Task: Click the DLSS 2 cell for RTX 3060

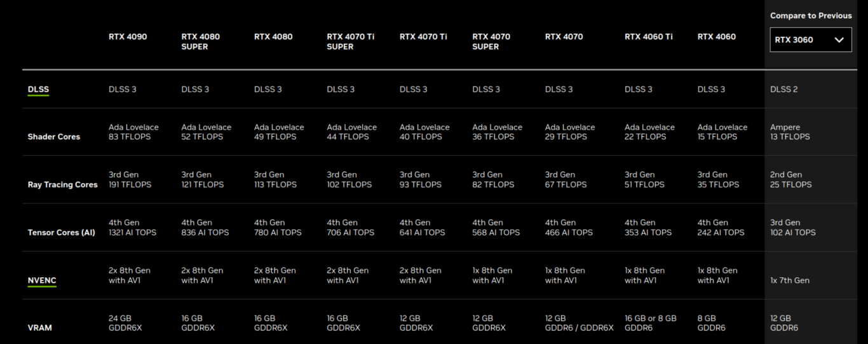Action: point(784,90)
